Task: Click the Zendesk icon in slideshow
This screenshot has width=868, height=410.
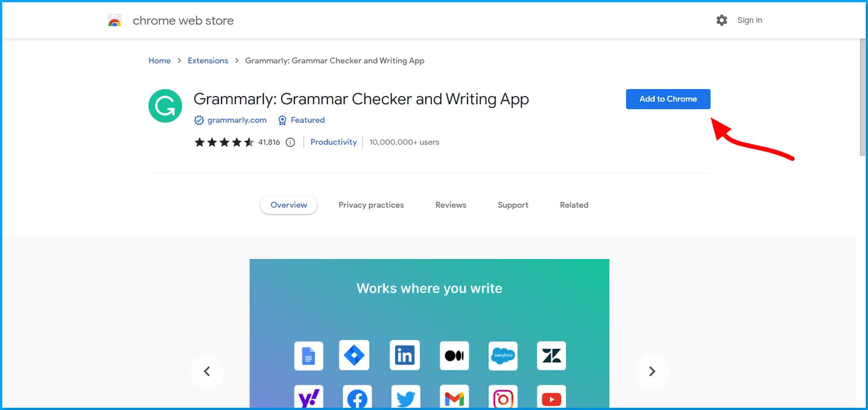Action: [551, 356]
